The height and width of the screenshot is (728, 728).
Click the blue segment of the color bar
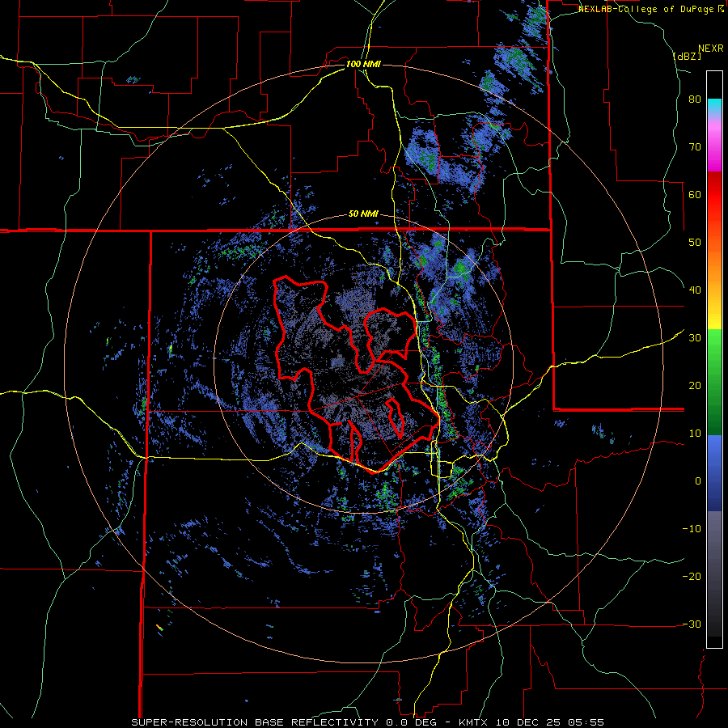(714, 472)
